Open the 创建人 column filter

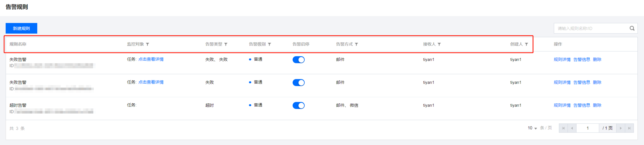pyautogui.click(x=526, y=44)
